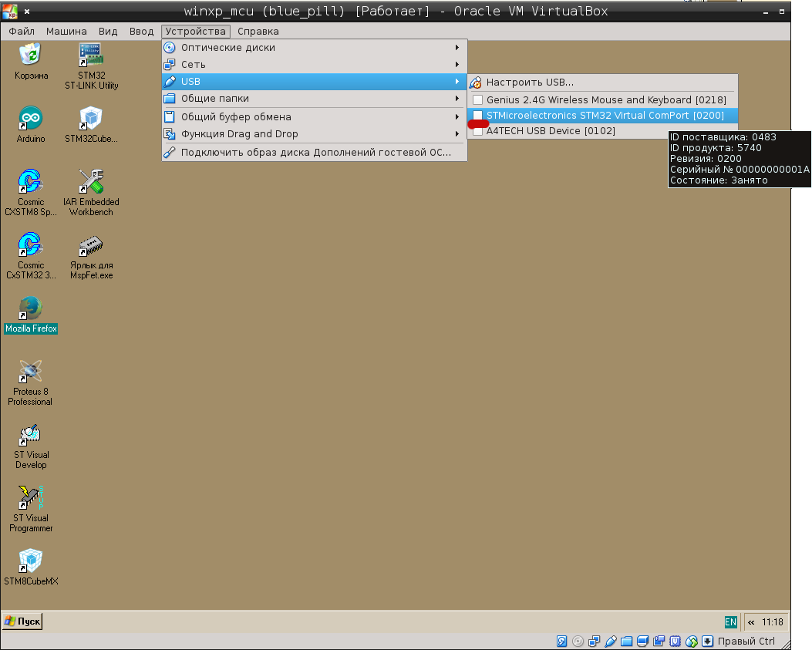
Task: Expand hidden tray icons chevron
Action: (x=751, y=622)
